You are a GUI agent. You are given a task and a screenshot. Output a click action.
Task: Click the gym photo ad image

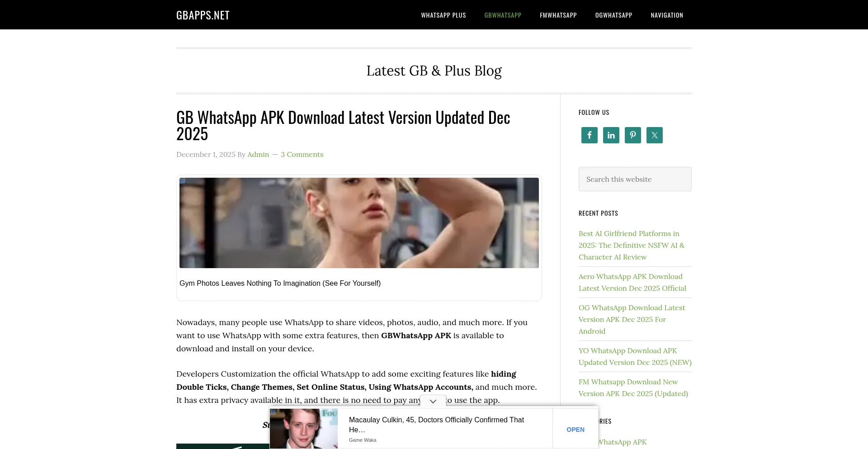[x=359, y=223]
